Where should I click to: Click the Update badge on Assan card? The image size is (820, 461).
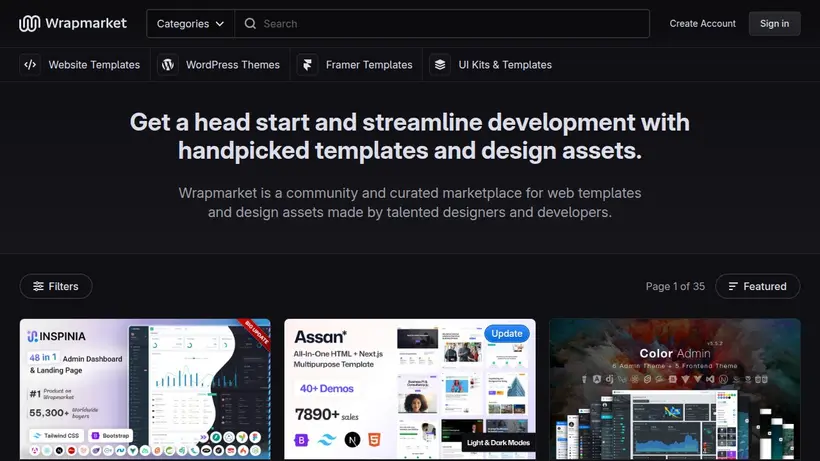tap(507, 333)
